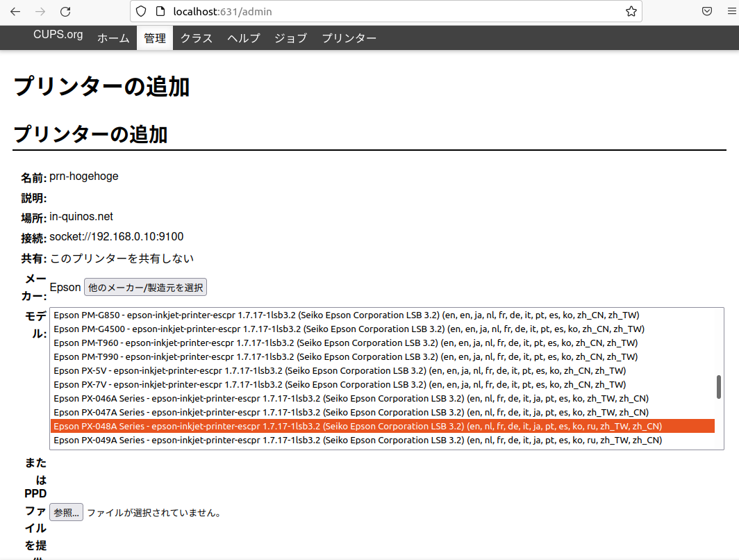Bookmark this page with the star icon
This screenshot has height=560, width=739.
point(631,11)
